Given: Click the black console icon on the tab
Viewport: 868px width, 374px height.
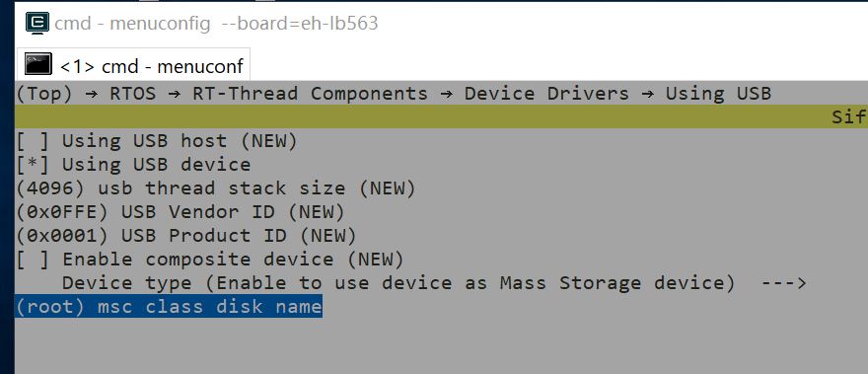Looking at the screenshot, I should click(38, 64).
